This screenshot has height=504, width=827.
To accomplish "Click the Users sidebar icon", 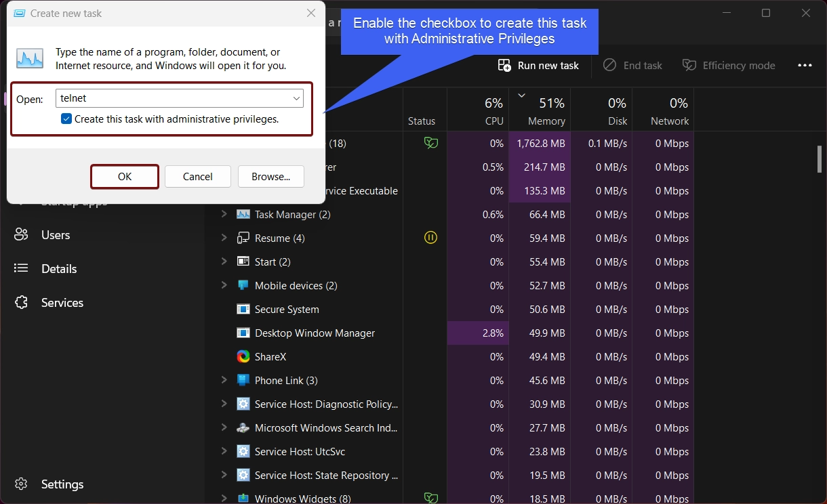I will (x=21, y=235).
